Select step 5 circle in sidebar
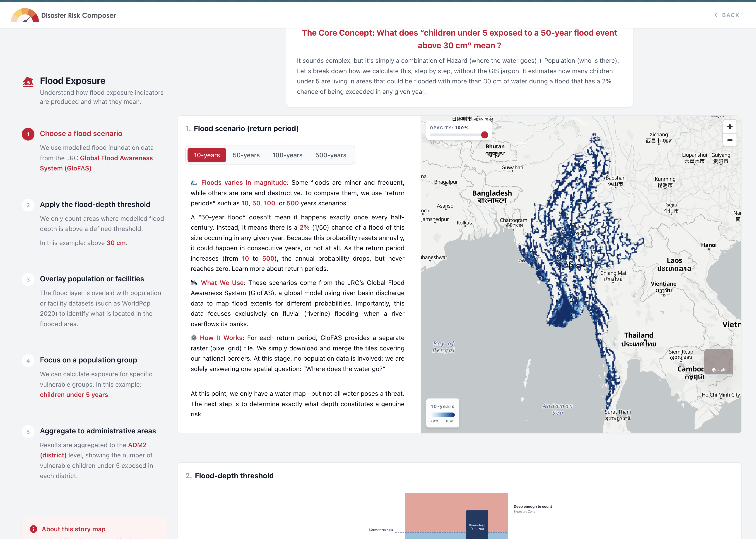This screenshot has height=539, width=756. 28,432
